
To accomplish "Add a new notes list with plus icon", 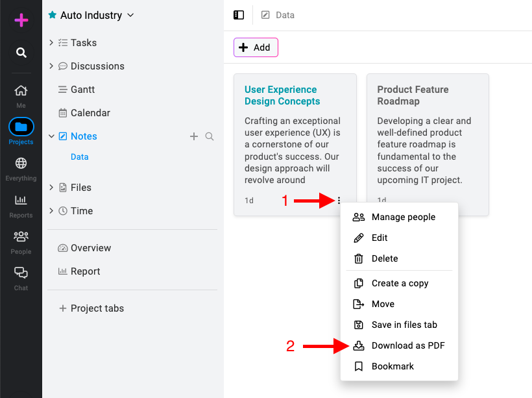I will (194, 136).
